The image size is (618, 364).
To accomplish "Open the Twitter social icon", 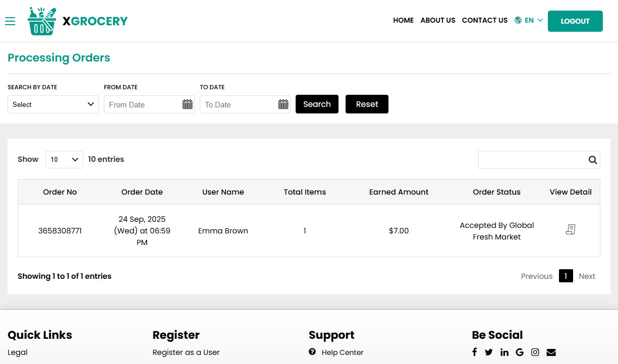I will point(489,352).
